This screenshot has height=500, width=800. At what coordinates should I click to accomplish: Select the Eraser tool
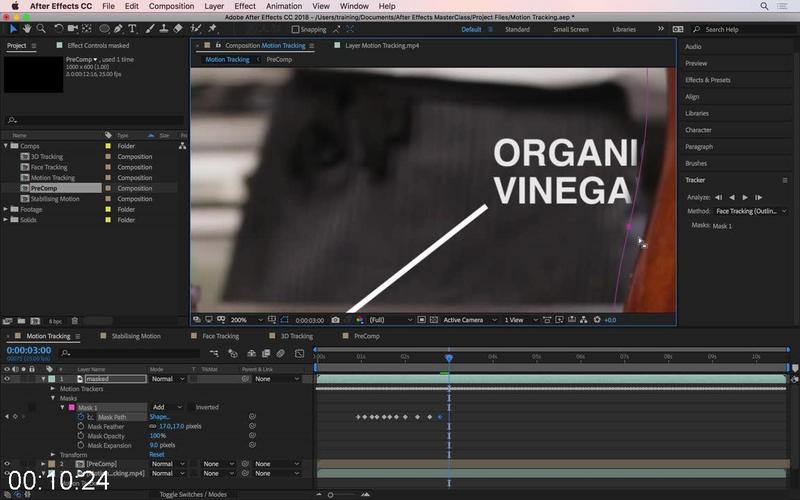tap(178, 29)
